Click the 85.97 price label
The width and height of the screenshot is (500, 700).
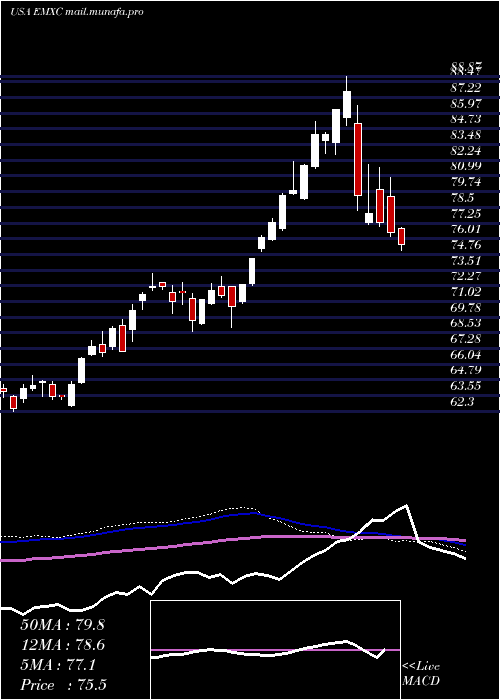coord(468,104)
